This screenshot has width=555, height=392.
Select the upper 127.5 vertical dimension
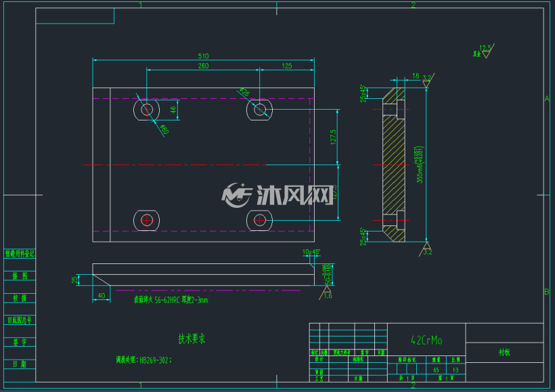[333, 137]
